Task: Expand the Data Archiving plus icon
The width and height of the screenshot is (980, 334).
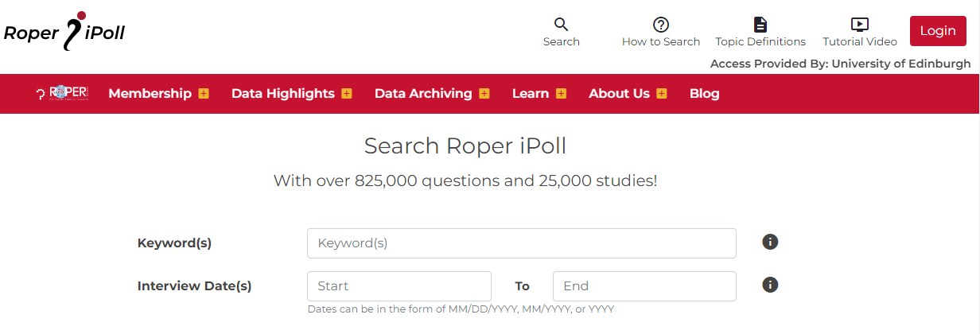Action: (484, 94)
